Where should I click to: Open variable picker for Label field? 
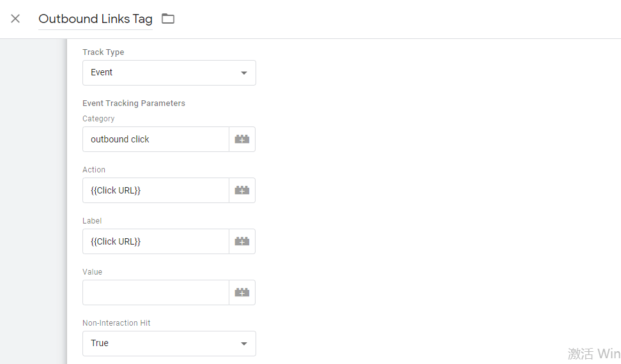[242, 241]
